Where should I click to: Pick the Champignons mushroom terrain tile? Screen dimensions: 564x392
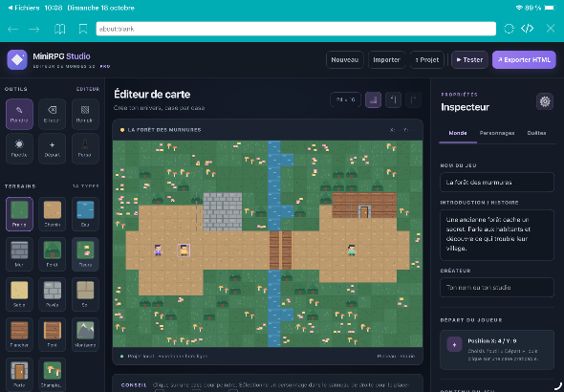53,375
